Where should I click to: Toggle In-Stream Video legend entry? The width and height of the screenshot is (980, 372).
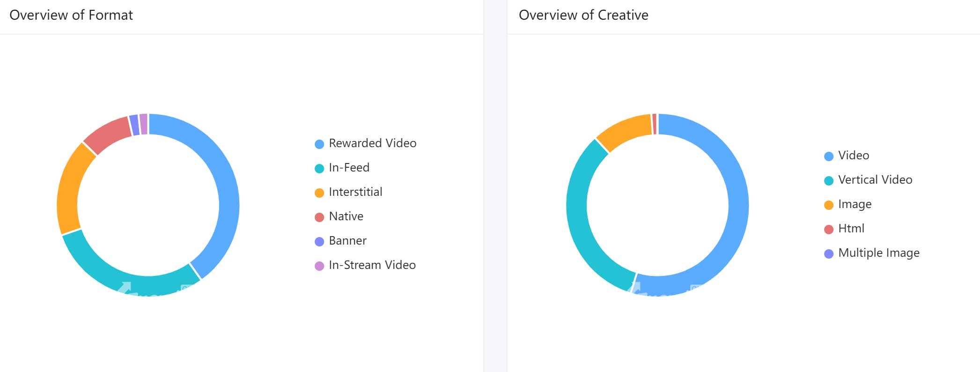pyautogui.click(x=365, y=265)
